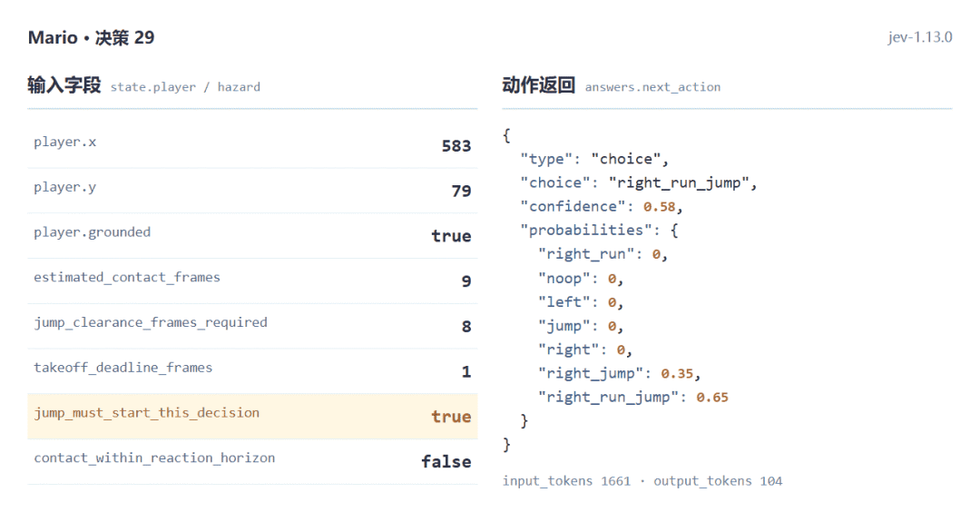Click the "input_tokens 1661" footer text
The width and height of the screenshot is (980, 522).
(x=567, y=481)
